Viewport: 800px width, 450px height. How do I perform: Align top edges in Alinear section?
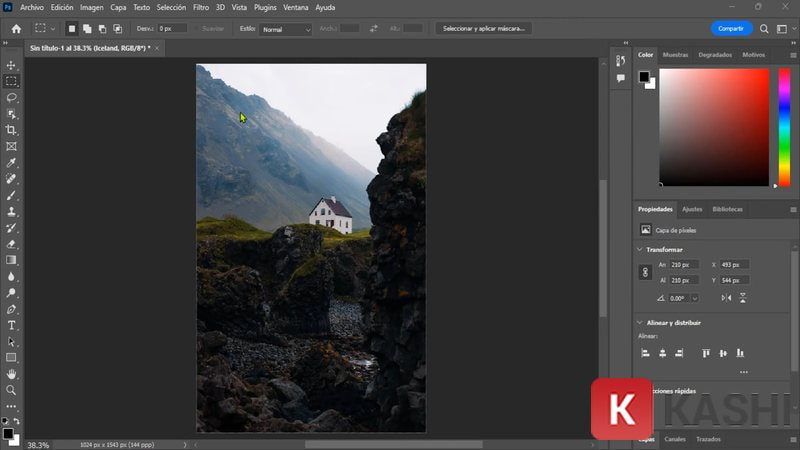click(x=706, y=353)
